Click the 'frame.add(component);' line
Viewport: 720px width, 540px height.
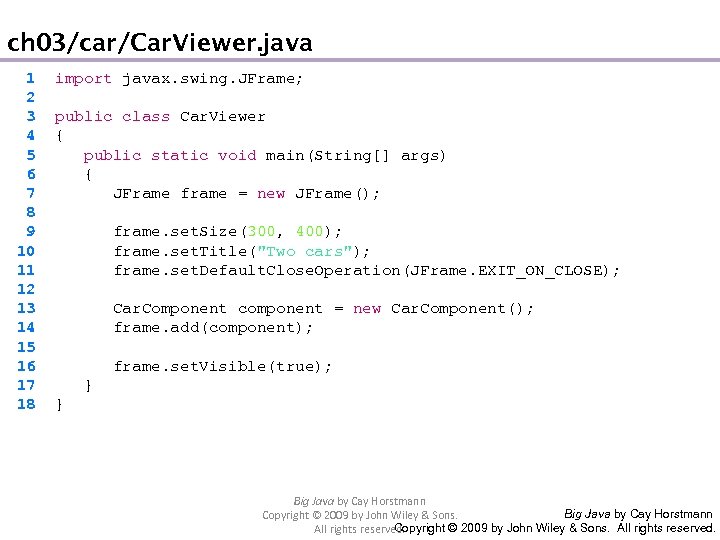(x=213, y=328)
